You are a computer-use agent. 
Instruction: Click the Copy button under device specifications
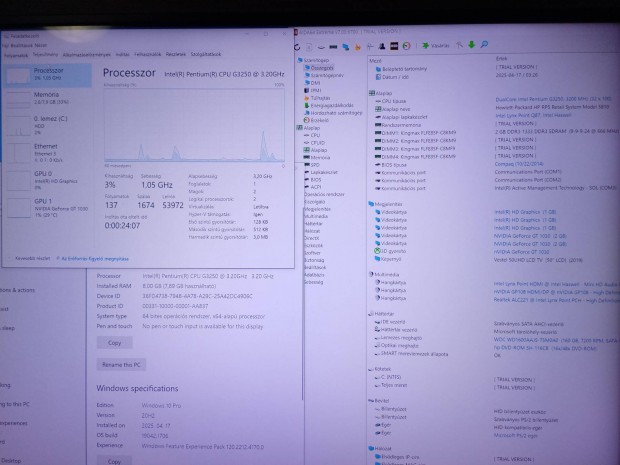tap(115, 343)
